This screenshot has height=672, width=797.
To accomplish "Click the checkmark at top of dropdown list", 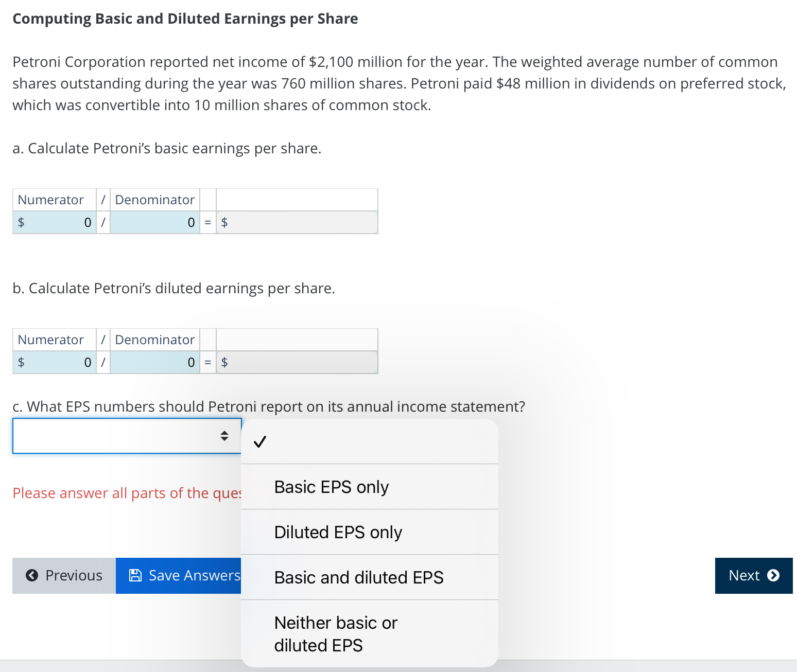I will [x=260, y=441].
